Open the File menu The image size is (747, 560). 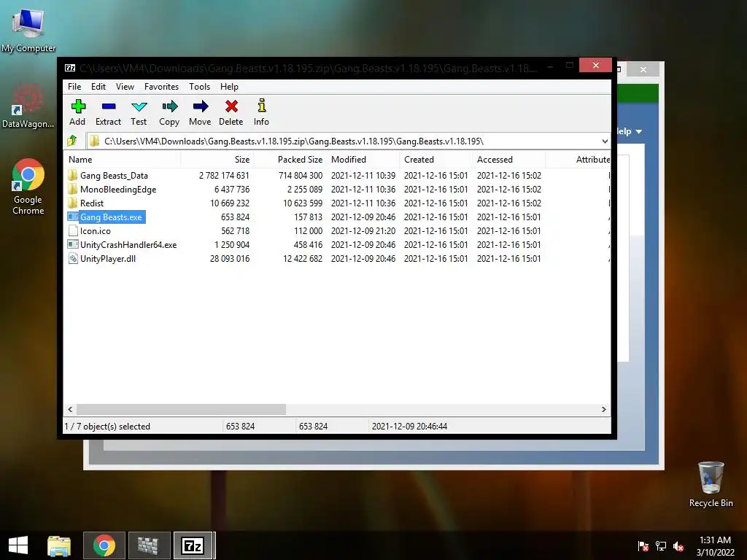74,87
